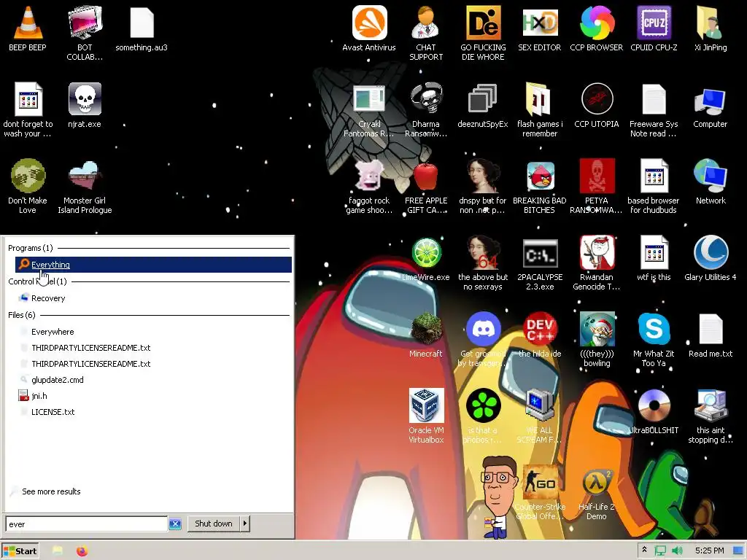Viewport: 747px width, 560px height.
Task: Launch Firefox from the taskbar
Action: (82, 551)
